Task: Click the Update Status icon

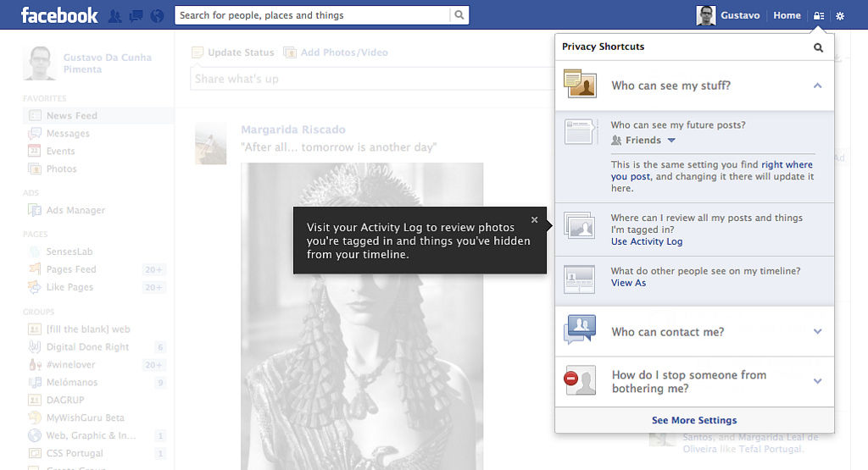Action: (x=198, y=53)
